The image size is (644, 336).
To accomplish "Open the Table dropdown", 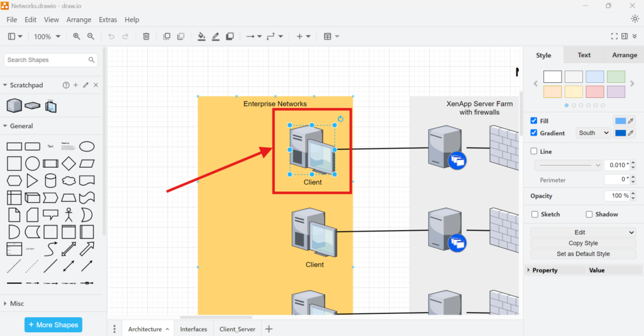I will (x=331, y=36).
